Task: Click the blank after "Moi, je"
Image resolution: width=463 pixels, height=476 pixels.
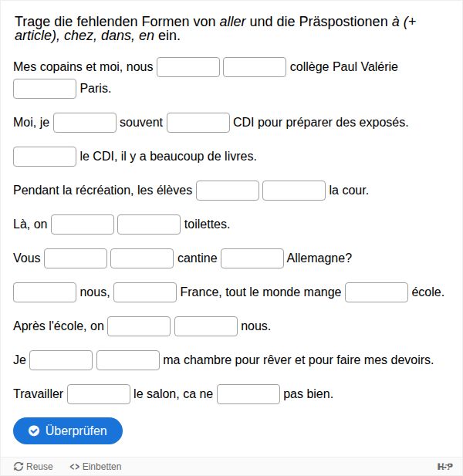Action: [x=85, y=123]
